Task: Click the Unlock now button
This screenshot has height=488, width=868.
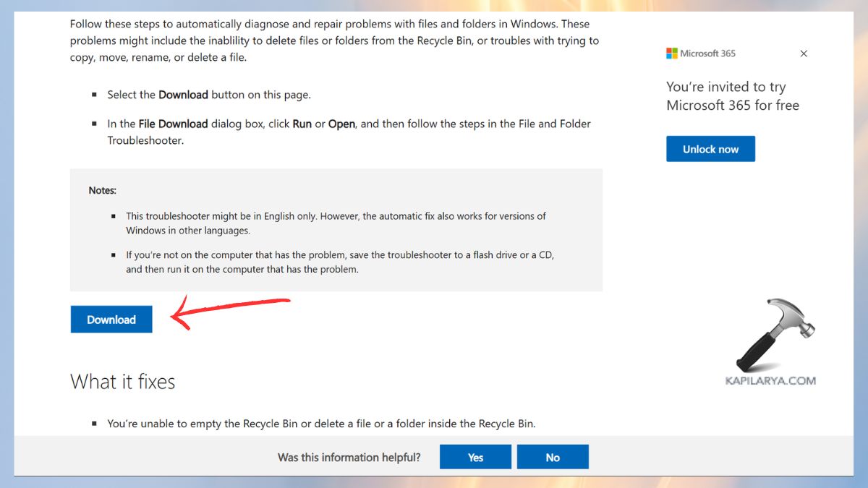Action: click(710, 149)
